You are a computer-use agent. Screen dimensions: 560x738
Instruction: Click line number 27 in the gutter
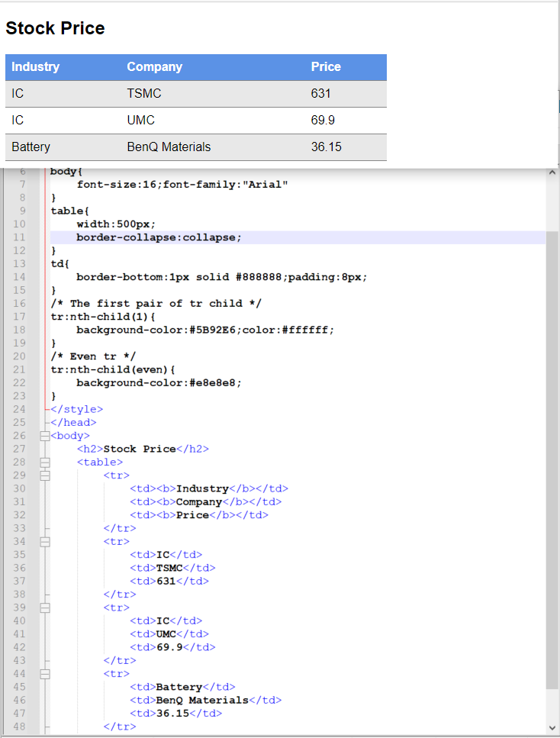[x=19, y=449]
